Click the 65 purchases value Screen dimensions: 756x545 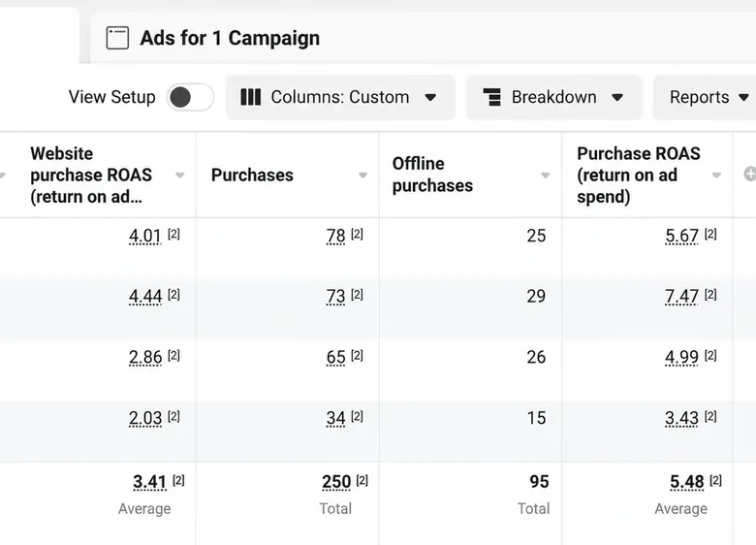coord(335,358)
